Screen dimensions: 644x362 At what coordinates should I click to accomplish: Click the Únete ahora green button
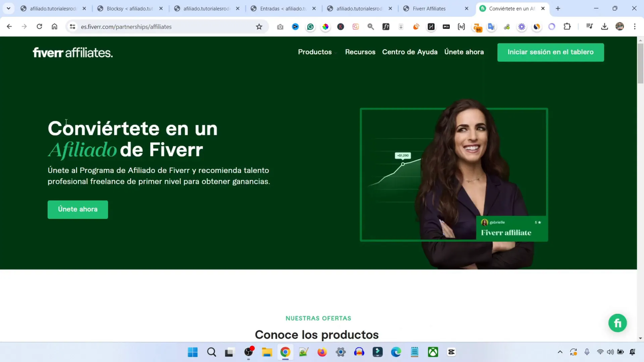(x=77, y=209)
